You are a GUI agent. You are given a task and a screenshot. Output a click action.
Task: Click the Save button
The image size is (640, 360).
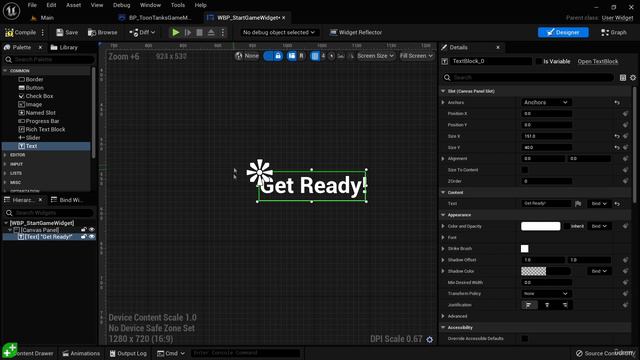[67, 32]
